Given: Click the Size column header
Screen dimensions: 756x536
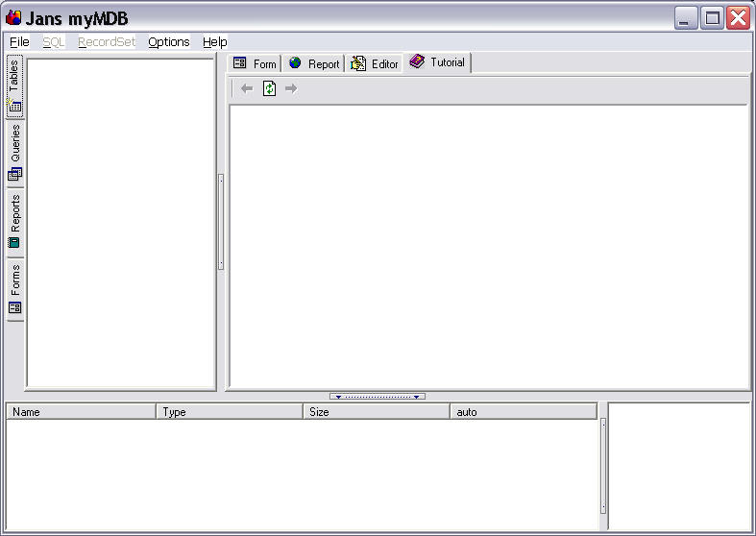Looking at the screenshot, I should 377,412.
